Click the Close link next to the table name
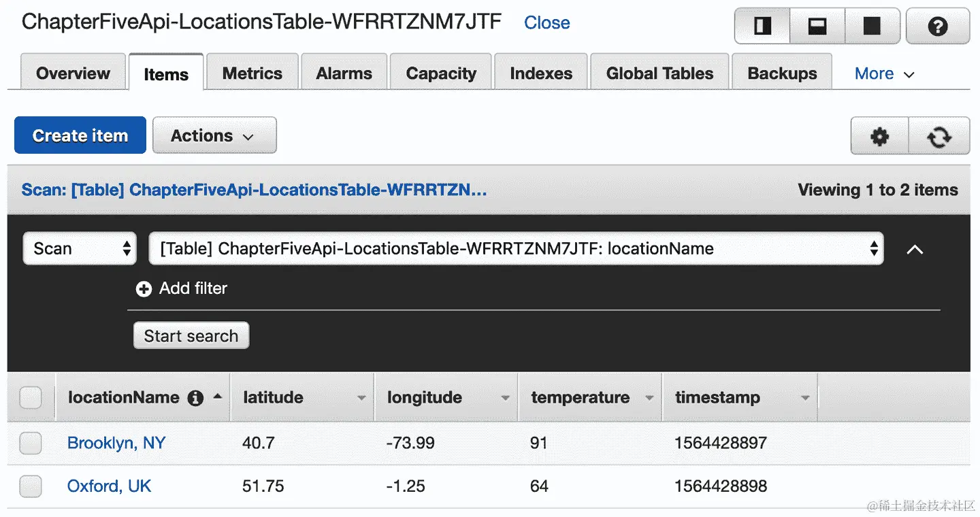980x517 pixels. [547, 22]
